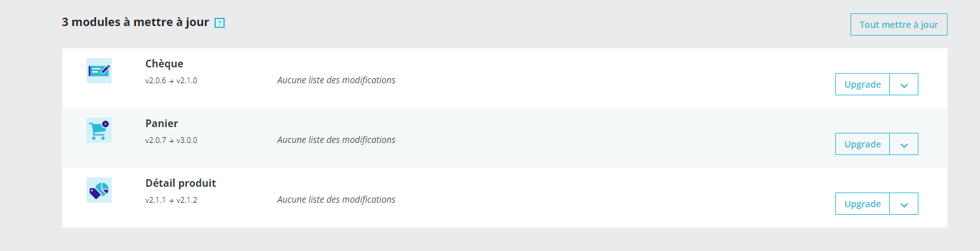Upgrade the Panier module
The height and width of the screenshot is (251, 980).
pos(863,144)
